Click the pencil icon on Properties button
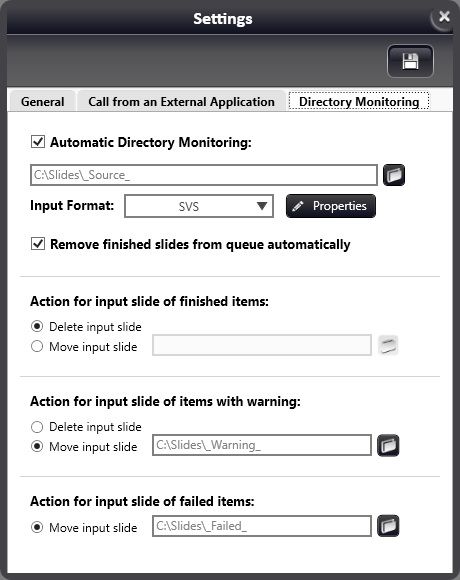 pos(298,206)
